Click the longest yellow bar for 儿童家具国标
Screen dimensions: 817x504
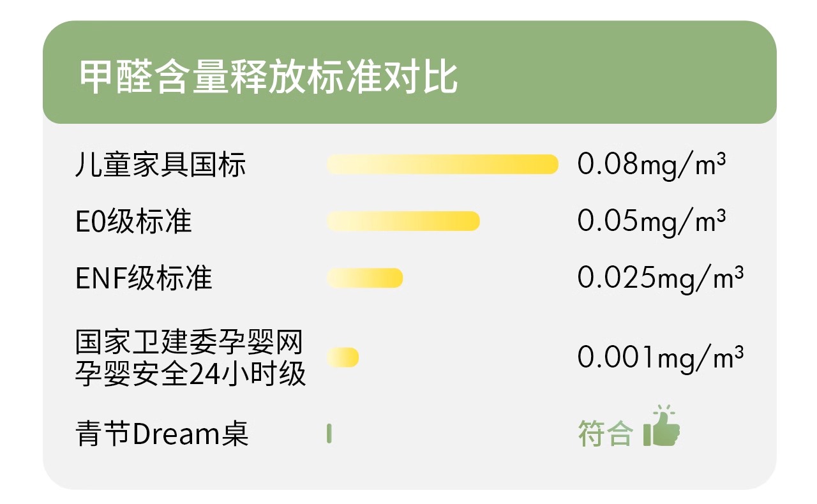click(442, 165)
